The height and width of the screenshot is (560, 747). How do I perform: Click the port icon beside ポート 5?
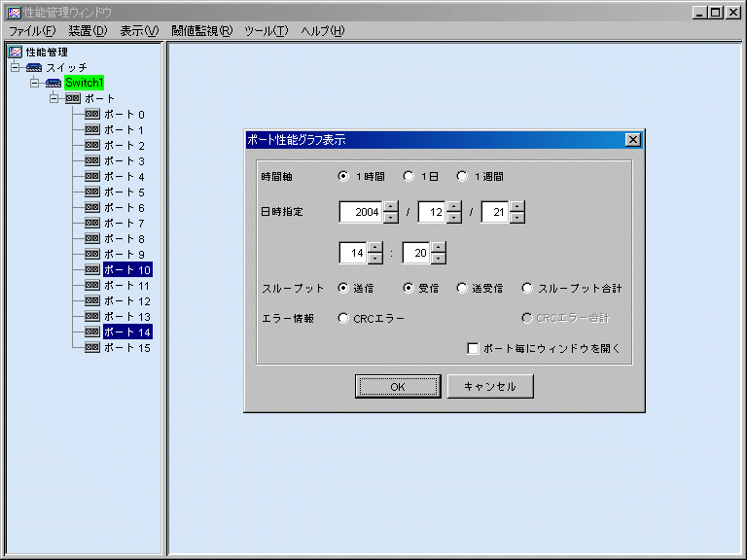pyautogui.click(x=92, y=192)
